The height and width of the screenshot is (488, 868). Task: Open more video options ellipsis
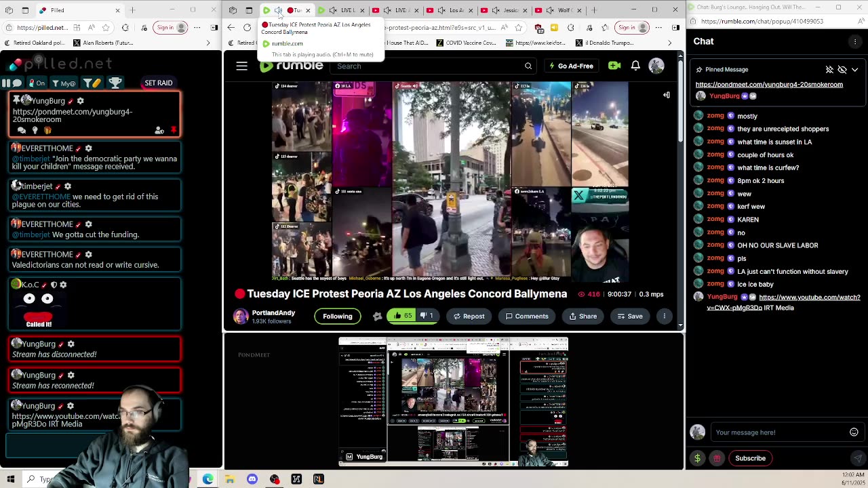coord(665,317)
